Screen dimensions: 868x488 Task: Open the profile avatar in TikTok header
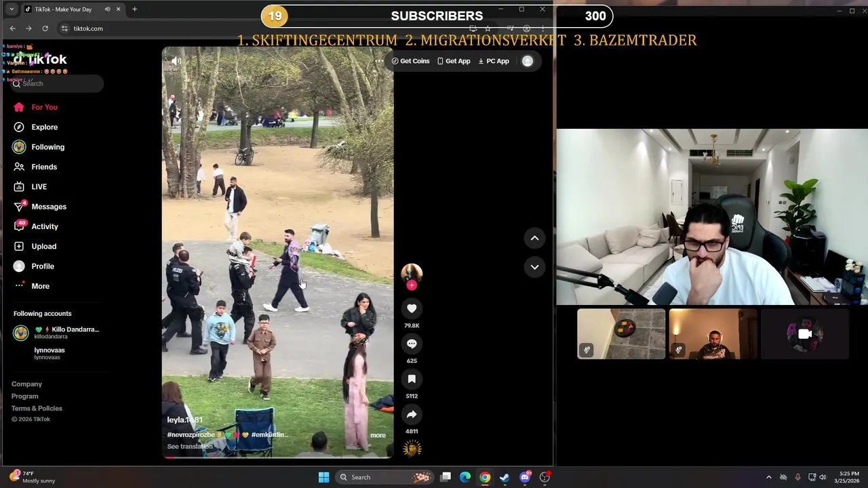click(528, 61)
